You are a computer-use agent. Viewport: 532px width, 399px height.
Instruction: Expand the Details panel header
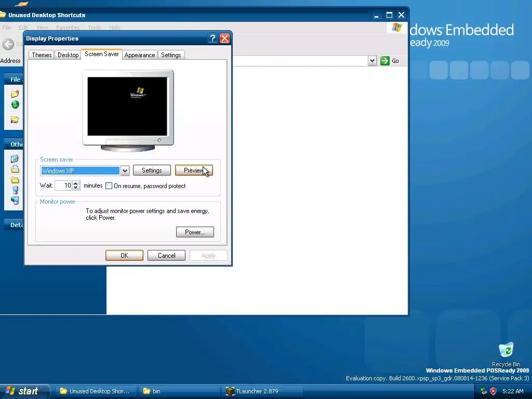tap(14, 224)
